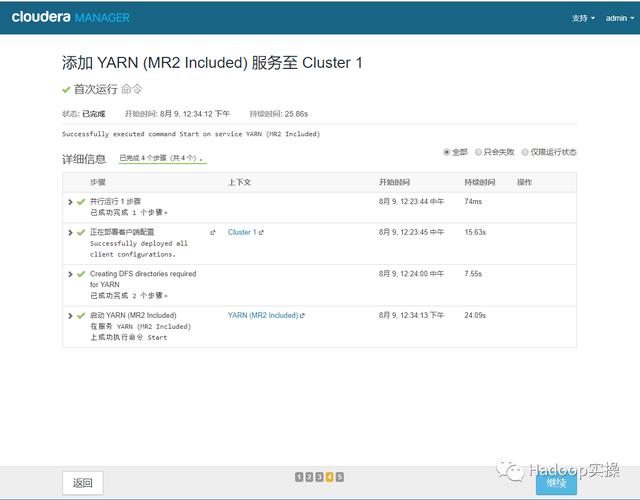Click the 持续时间 column header
Image resolution: width=640 pixels, height=500 pixels.
pyautogui.click(x=480, y=182)
